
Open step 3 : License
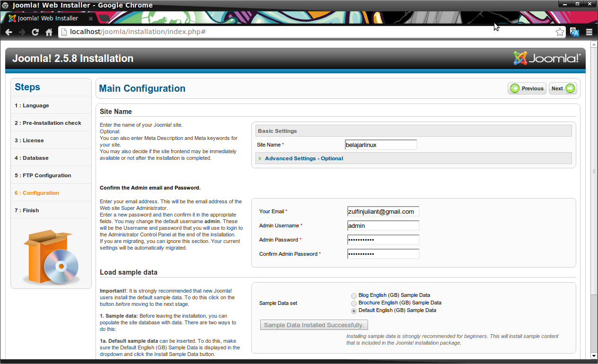[x=51, y=140]
